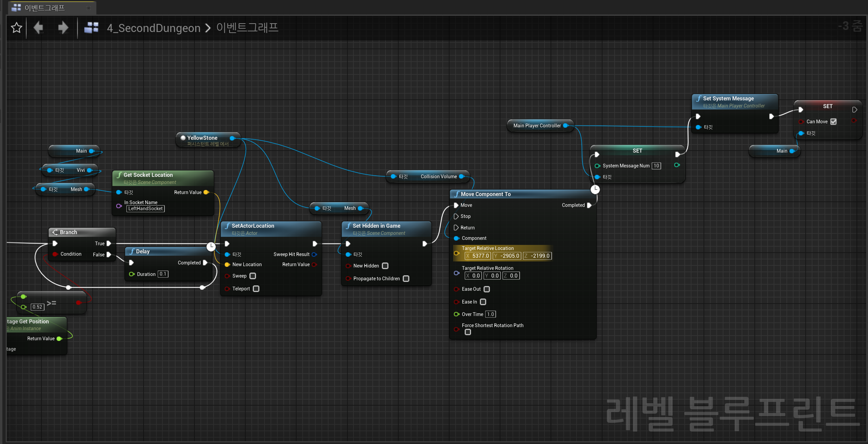Click the favorite star icon in the toolbar
The image size is (868, 444).
click(16, 28)
